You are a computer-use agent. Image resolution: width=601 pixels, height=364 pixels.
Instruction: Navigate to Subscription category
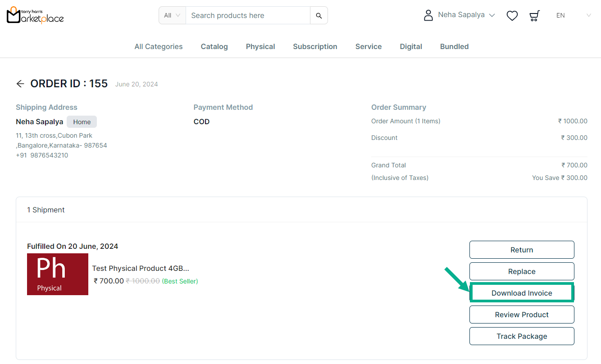pyautogui.click(x=315, y=47)
